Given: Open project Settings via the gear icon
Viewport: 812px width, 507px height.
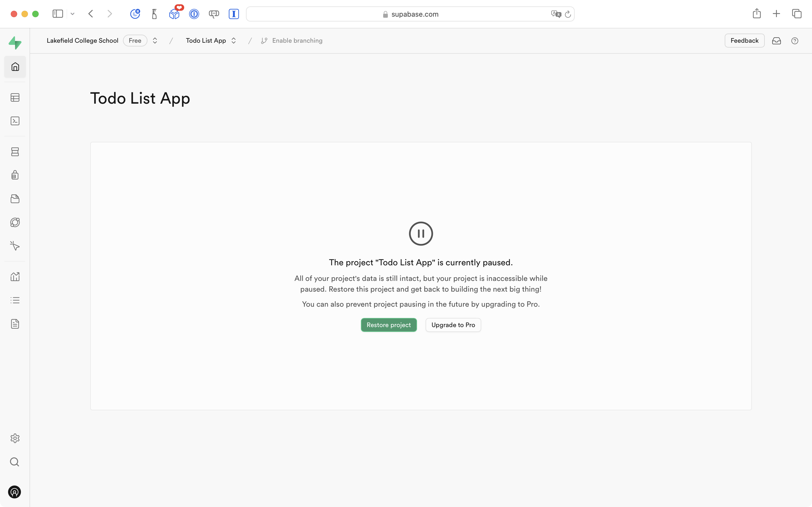Looking at the screenshot, I should 15,438.
